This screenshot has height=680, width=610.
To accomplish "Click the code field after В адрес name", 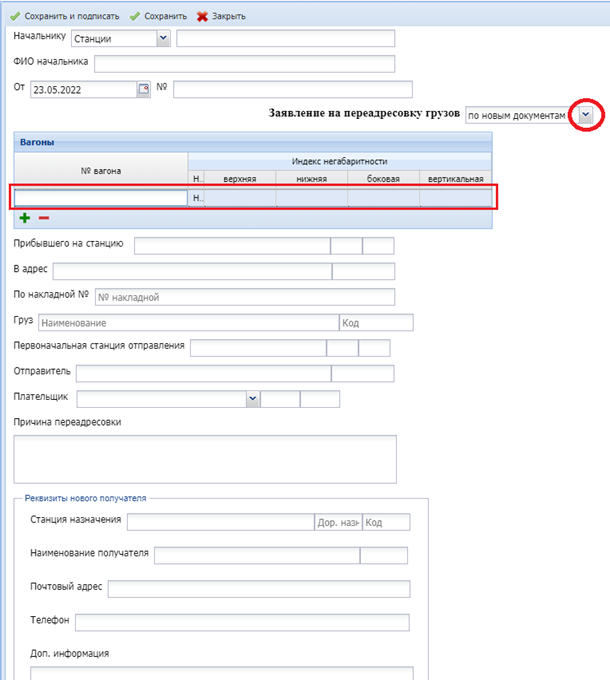I will [x=364, y=271].
